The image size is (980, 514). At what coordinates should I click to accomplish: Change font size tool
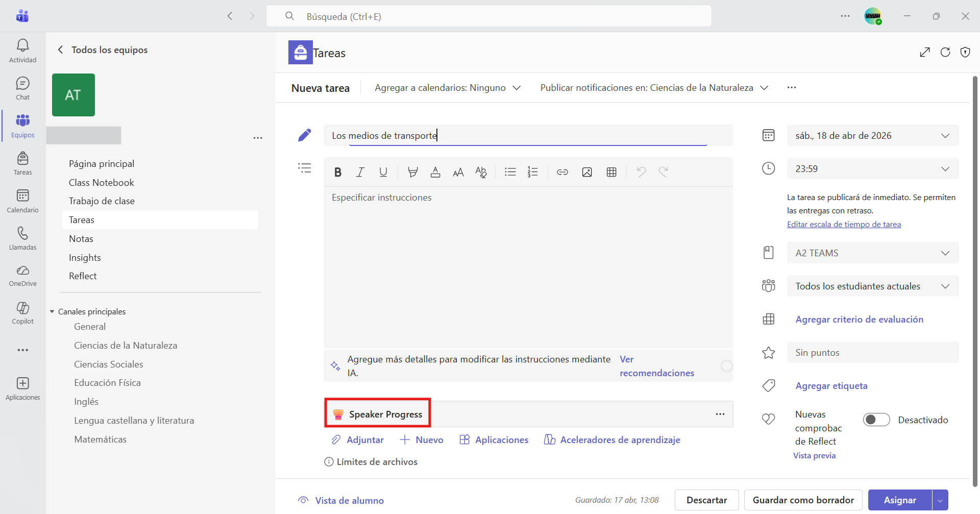[x=458, y=172]
